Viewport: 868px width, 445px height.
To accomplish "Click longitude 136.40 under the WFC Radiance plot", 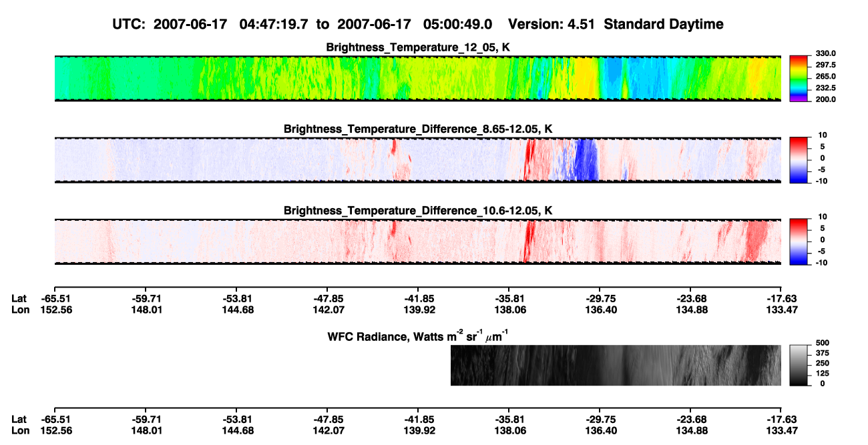I will (600, 430).
